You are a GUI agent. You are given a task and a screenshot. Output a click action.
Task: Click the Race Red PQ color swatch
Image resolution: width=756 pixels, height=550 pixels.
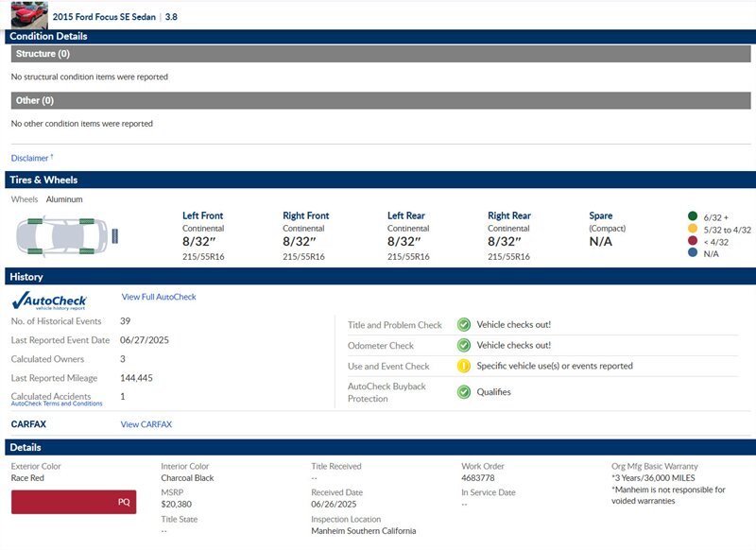pos(74,502)
